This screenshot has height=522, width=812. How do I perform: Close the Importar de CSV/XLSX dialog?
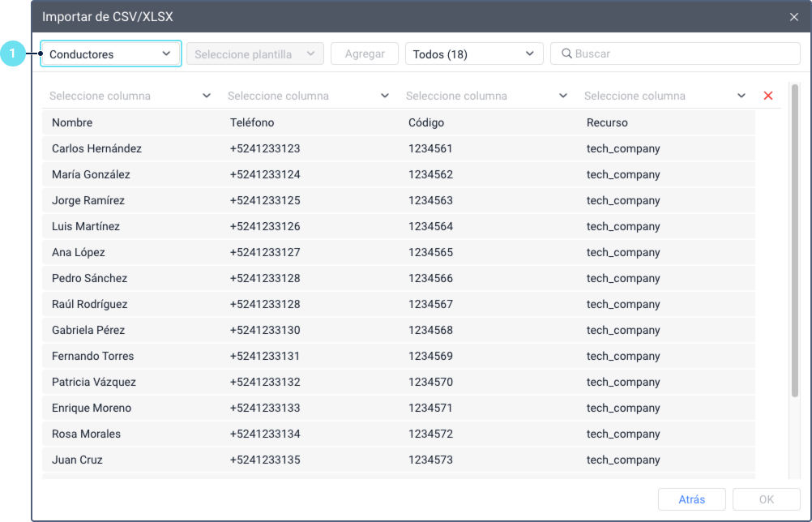click(793, 16)
